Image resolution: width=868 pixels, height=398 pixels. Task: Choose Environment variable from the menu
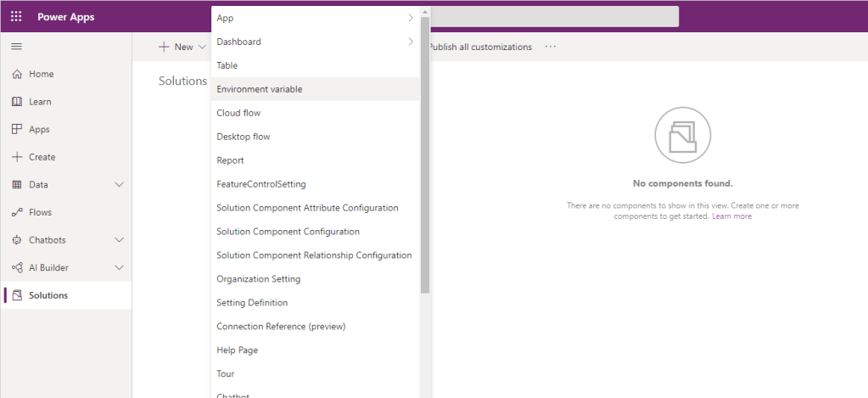[x=260, y=89]
